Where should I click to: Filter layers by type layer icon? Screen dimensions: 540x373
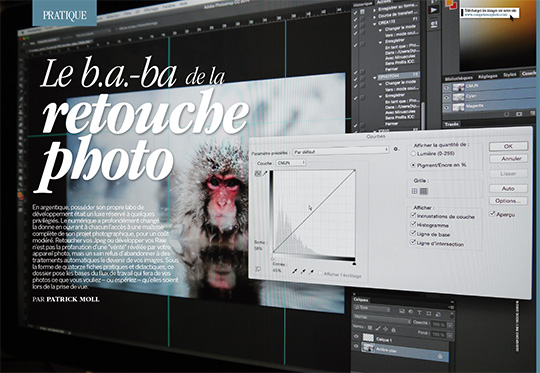coord(419,313)
